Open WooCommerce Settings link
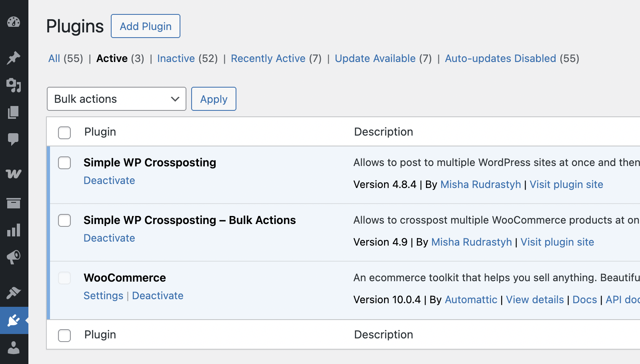Image resolution: width=640 pixels, height=364 pixels. [x=103, y=296]
